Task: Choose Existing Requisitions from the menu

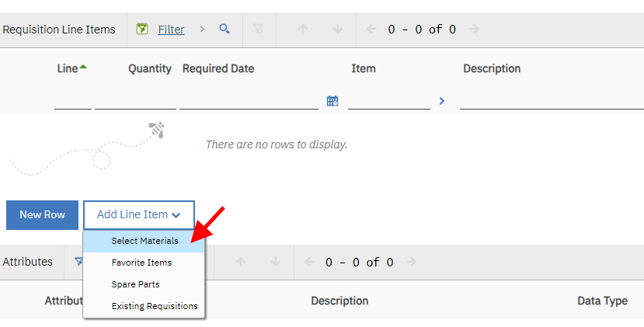Action: point(144,306)
